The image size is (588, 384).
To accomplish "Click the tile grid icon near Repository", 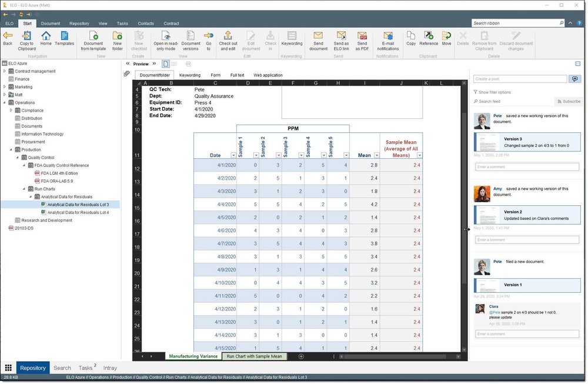I will (x=8, y=368).
